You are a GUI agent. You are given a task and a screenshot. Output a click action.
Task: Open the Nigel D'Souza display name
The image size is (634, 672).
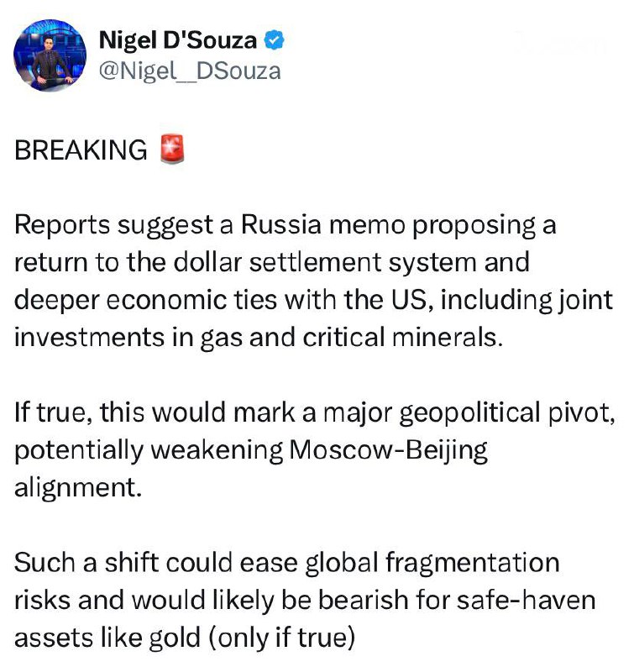tap(179, 39)
